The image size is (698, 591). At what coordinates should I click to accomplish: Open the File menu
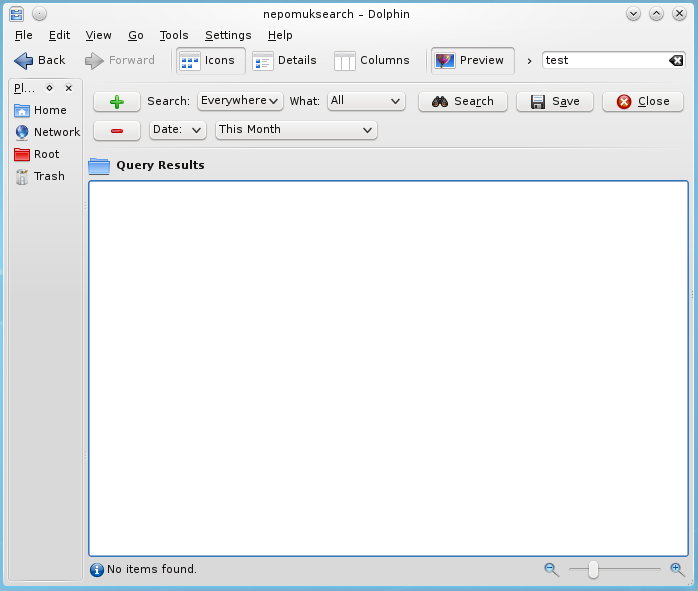(x=24, y=35)
